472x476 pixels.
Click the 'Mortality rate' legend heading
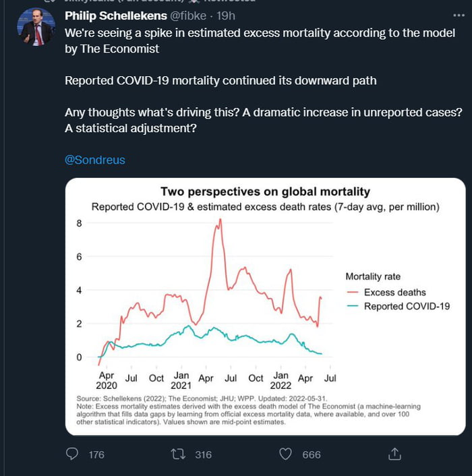tap(373, 276)
